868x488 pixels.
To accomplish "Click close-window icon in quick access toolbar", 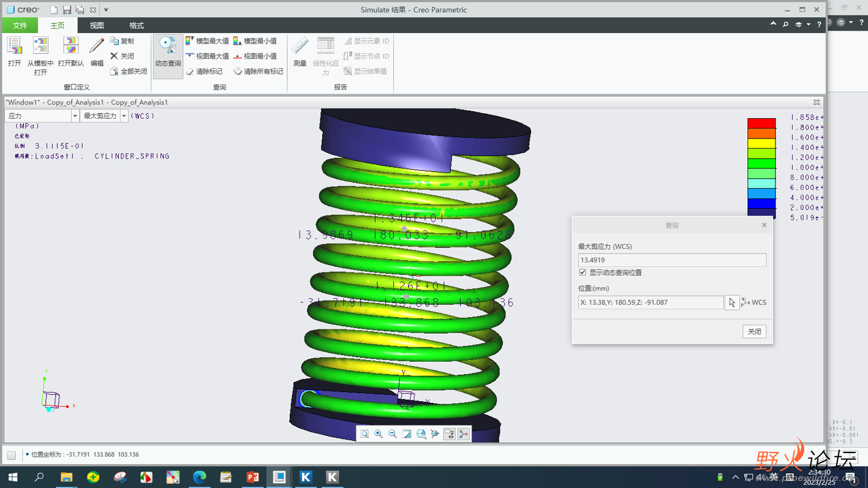I will tap(93, 10).
